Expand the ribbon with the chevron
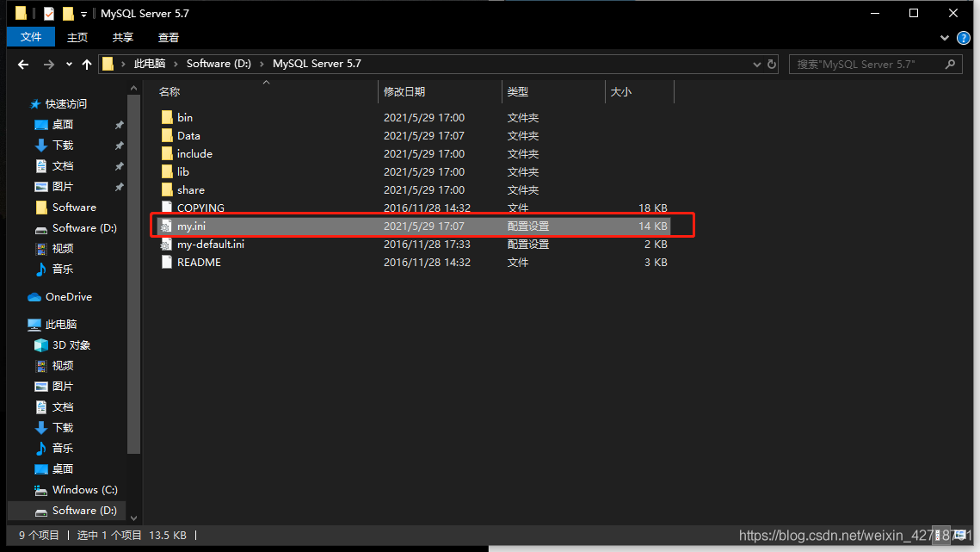The width and height of the screenshot is (980, 552). pyautogui.click(x=945, y=38)
